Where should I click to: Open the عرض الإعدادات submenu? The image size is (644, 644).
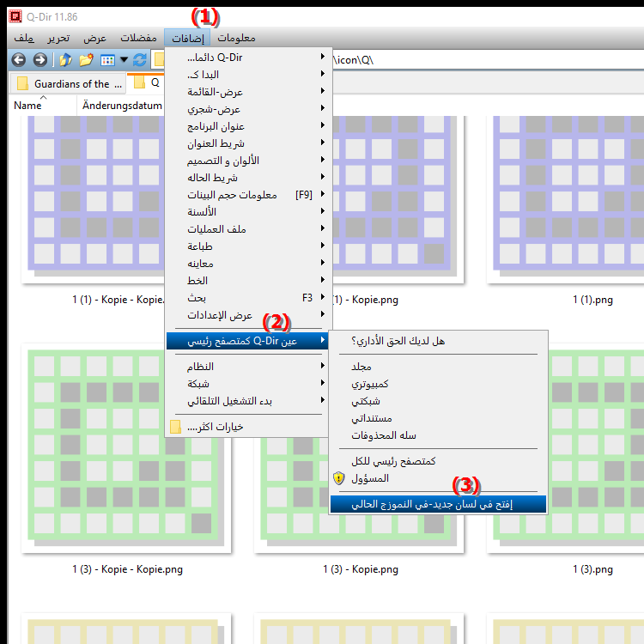pos(247,315)
